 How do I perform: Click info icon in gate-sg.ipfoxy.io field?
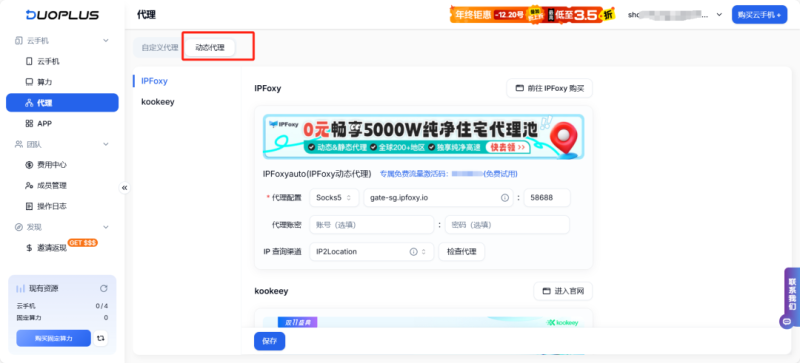(x=505, y=198)
